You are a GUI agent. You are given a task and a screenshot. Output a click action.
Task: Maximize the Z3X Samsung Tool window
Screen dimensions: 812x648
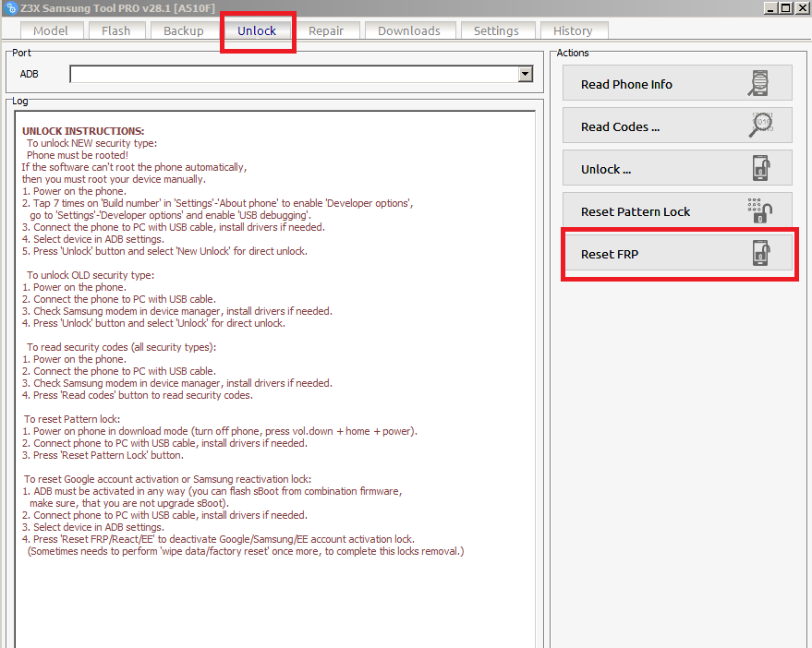coord(786,7)
